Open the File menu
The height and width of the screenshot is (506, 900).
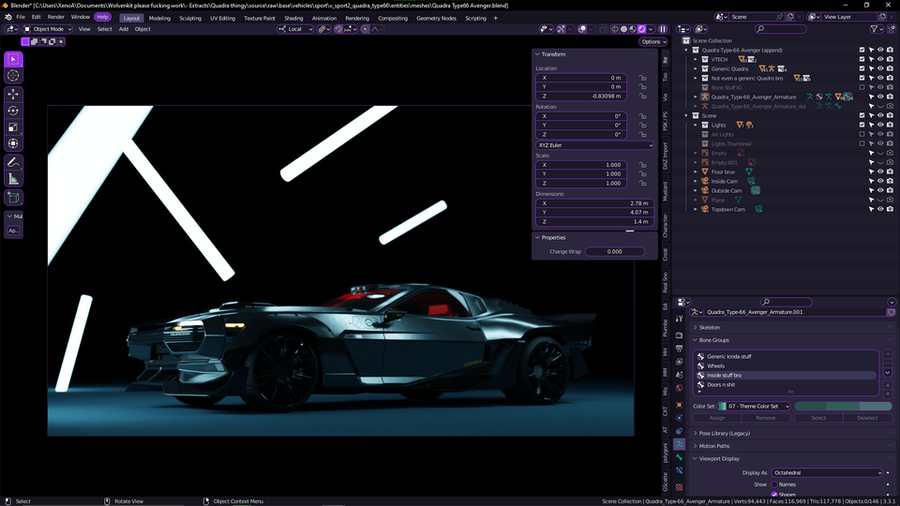click(21, 17)
